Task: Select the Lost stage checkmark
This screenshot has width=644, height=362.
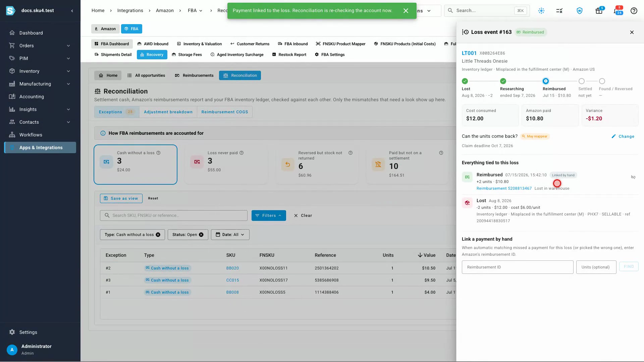Action: tap(465, 81)
